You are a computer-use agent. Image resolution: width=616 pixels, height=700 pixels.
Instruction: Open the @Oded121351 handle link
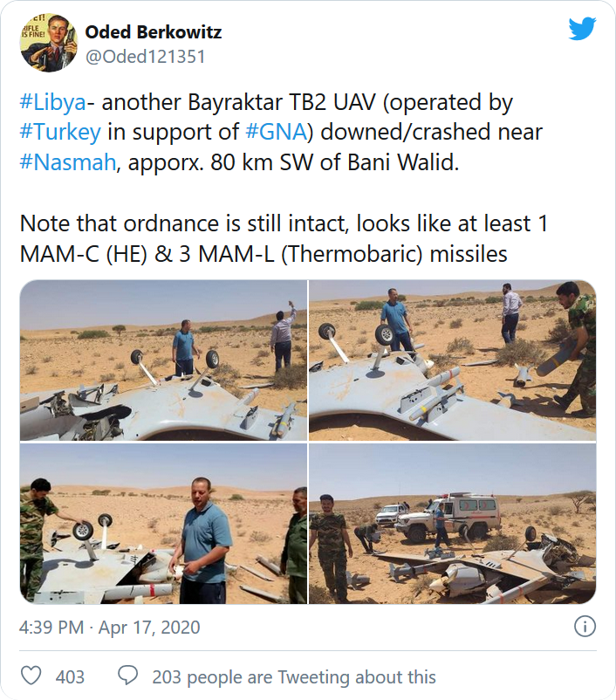145,57
